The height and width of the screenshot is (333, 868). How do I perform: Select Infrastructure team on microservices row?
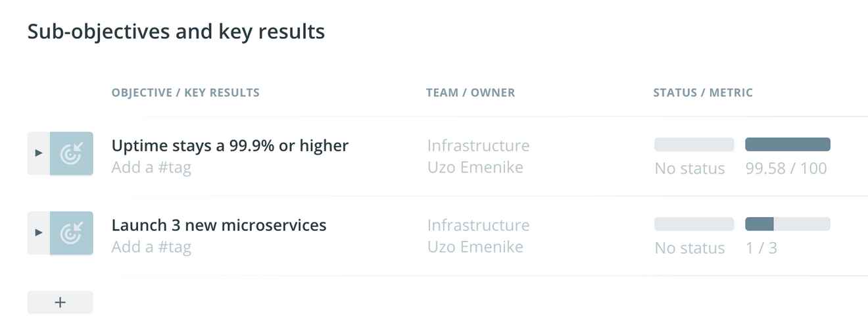(x=478, y=225)
